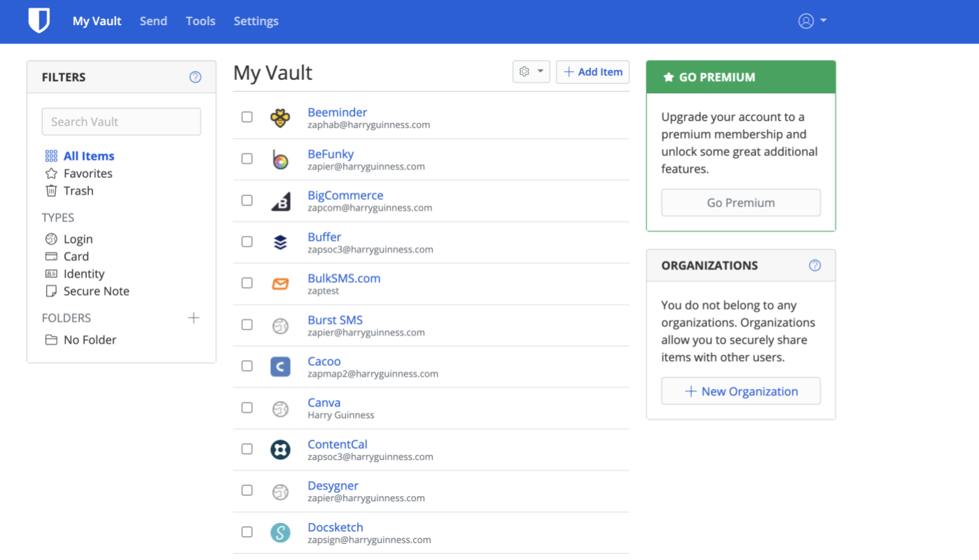The height and width of the screenshot is (560, 979).
Task: Go to My Vault tab
Action: click(x=97, y=21)
